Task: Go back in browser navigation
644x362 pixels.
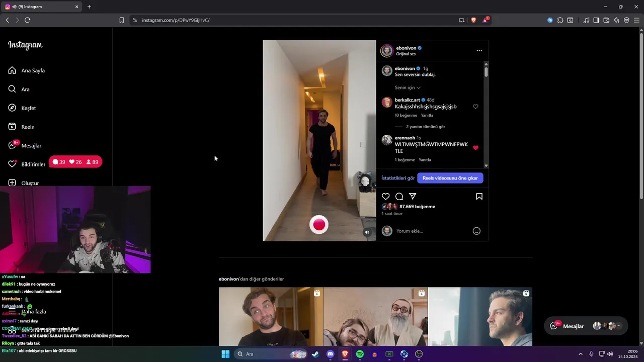Action: [x=7, y=20]
